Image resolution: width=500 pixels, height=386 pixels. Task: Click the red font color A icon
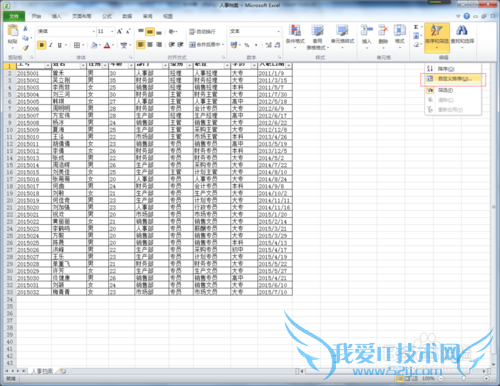coord(107,45)
